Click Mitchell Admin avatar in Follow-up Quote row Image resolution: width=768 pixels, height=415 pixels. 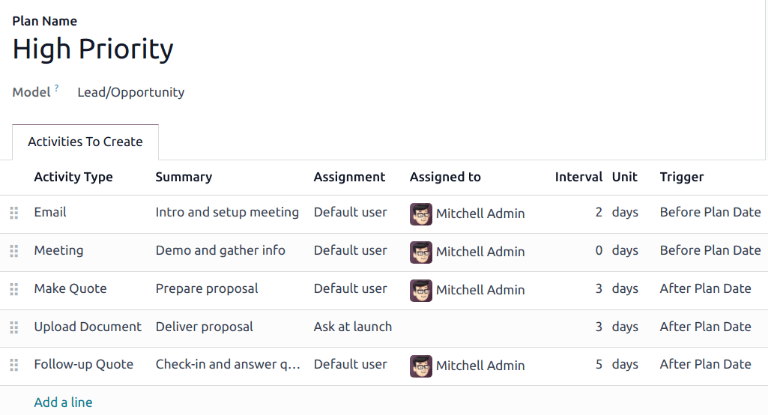[421, 365]
